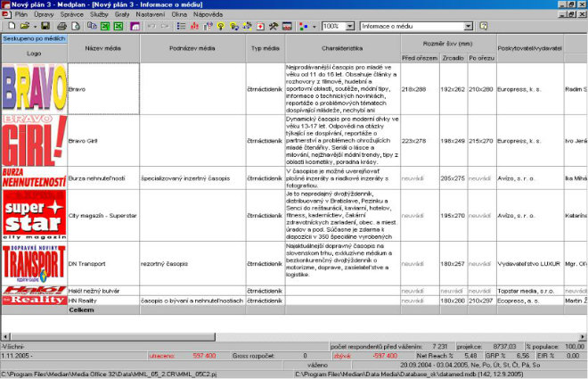Select the Bravo magazine logo thumbnail

click(35, 88)
